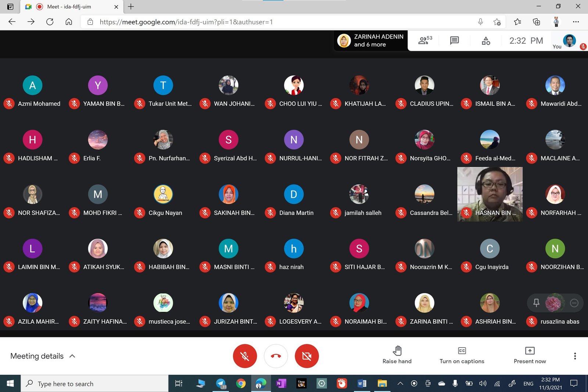Open OneNote from taskbar
This screenshot has height=392, width=588.
(x=281, y=384)
